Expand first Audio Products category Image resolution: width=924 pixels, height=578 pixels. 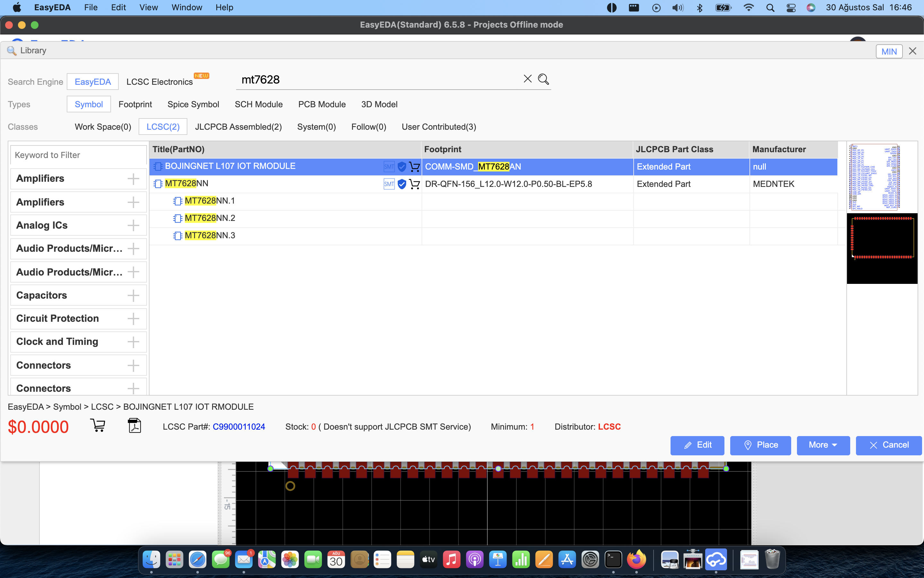coord(133,249)
